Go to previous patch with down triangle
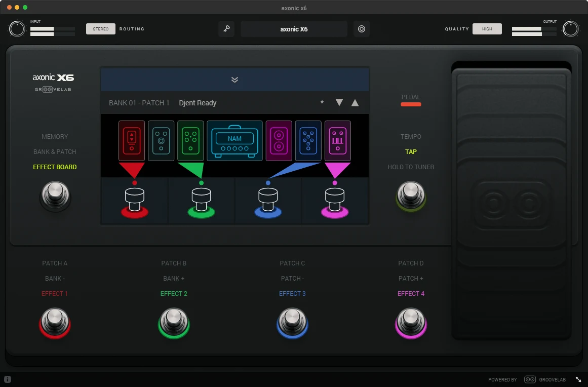 [339, 102]
